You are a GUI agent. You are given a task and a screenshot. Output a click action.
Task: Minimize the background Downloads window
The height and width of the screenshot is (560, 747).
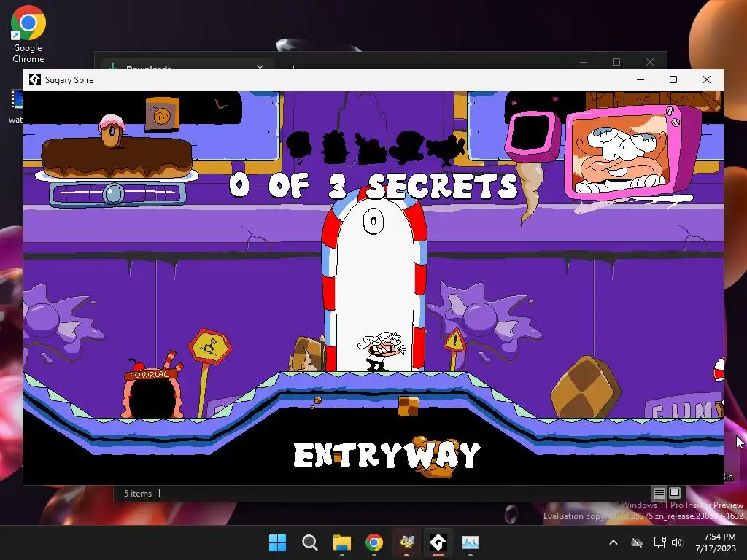point(584,62)
